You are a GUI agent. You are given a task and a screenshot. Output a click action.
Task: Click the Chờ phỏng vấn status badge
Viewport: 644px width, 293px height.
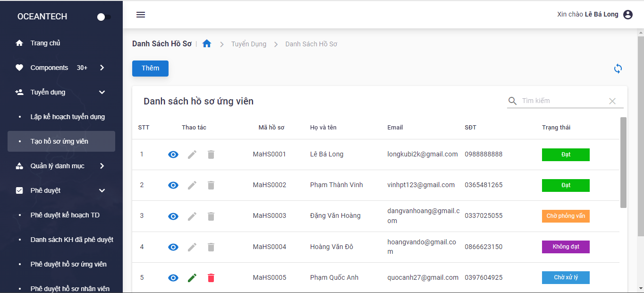(x=566, y=216)
